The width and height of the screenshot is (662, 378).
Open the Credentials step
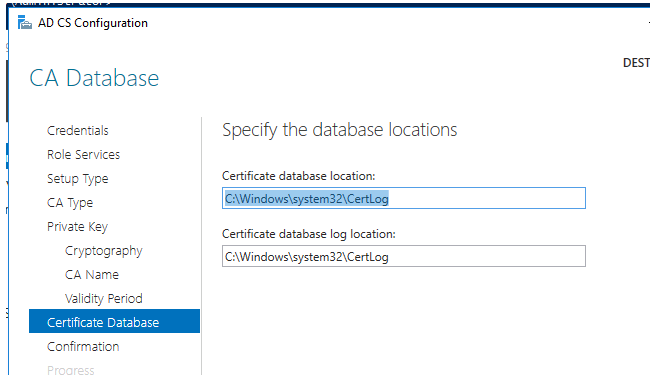click(x=78, y=131)
